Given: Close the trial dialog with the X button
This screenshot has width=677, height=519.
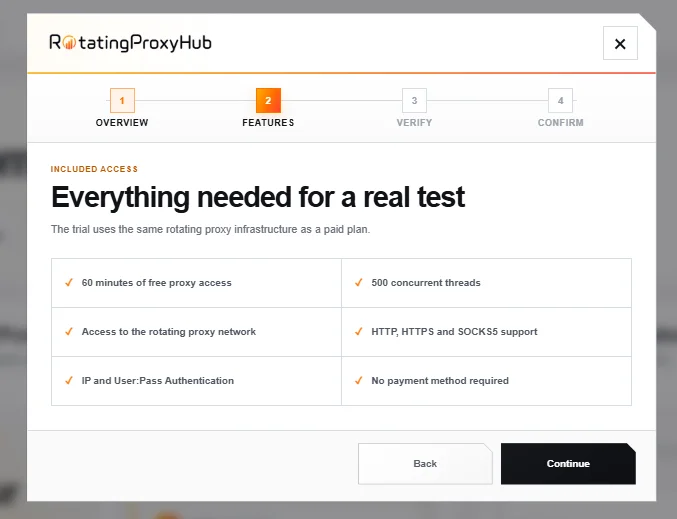Looking at the screenshot, I should (620, 43).
